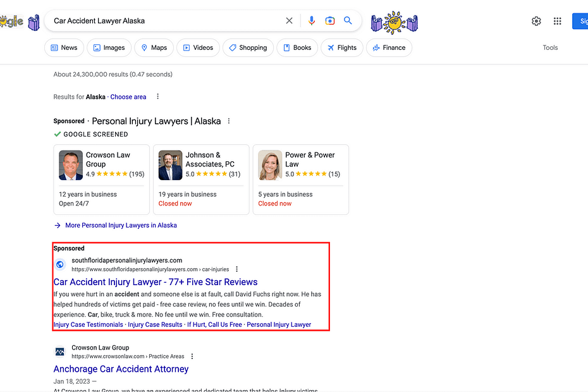Viewport: 588px width, 392px height.
Task: Switch to the News tab
Action: tap(64, 47)
